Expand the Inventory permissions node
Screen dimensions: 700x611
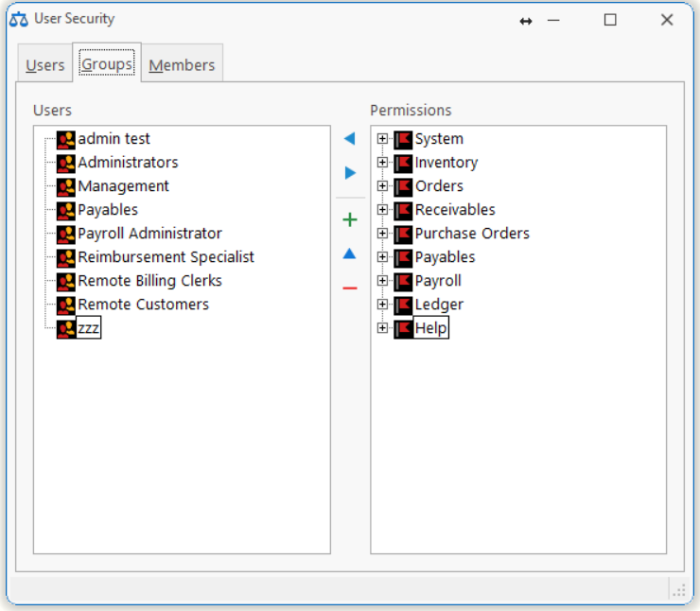[382, 163]
